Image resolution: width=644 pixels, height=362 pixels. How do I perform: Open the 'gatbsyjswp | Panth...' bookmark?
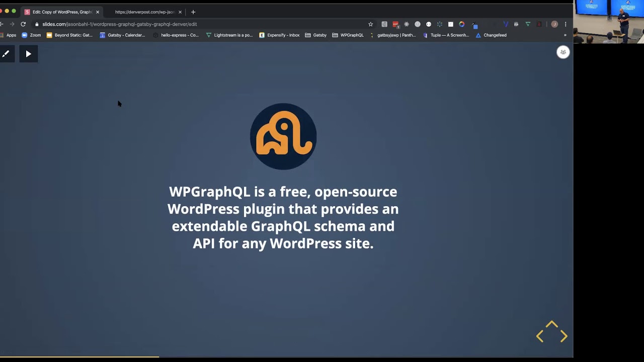point(392,35)
